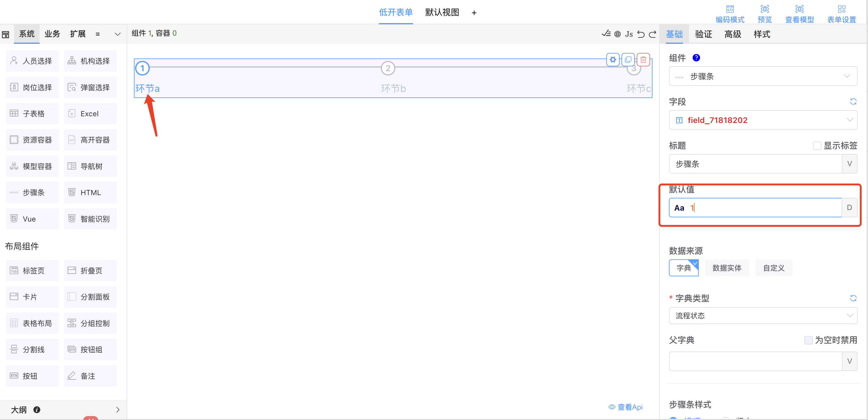Open step bar settings gear icon
This screenshot has width=868, height=420.
(613, 60)
